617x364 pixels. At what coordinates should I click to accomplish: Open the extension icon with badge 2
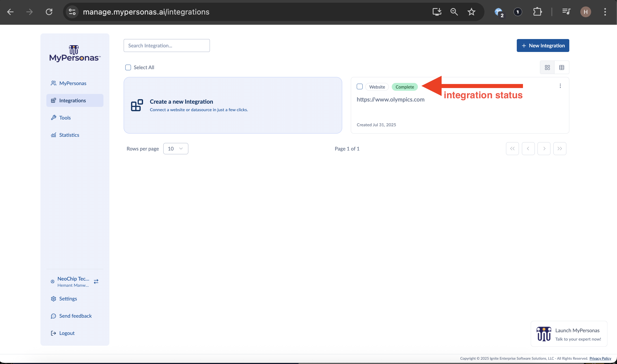[499, 12]
